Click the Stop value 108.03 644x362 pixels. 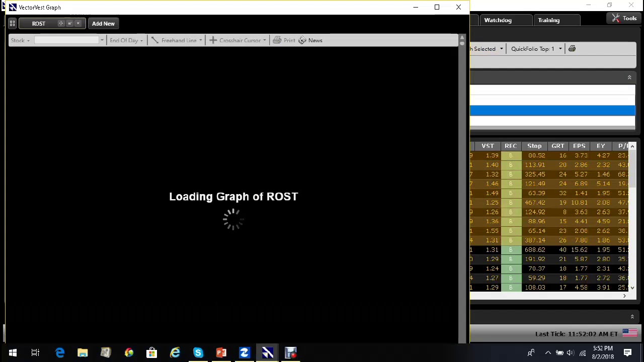point(534,288)
